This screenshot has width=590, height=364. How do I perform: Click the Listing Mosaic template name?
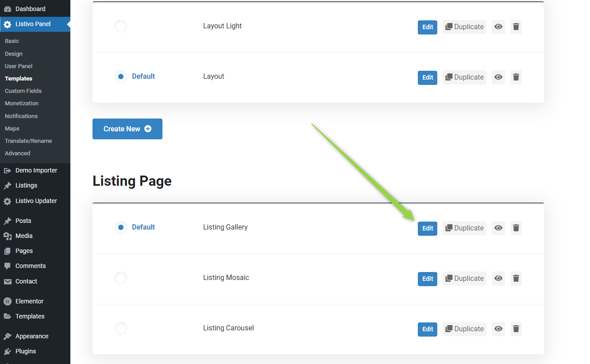(226, 278)
